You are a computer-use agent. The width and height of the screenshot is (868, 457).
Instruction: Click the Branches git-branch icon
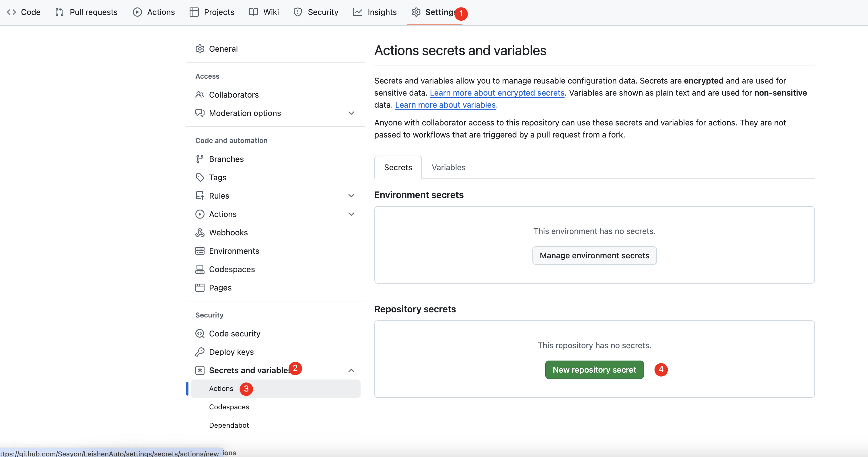200,159
